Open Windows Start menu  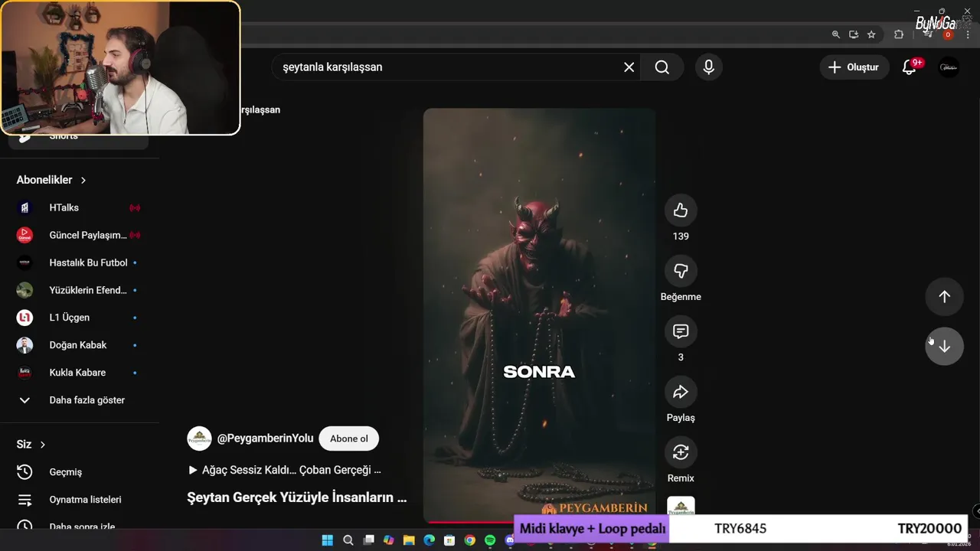tap(328, 540)
